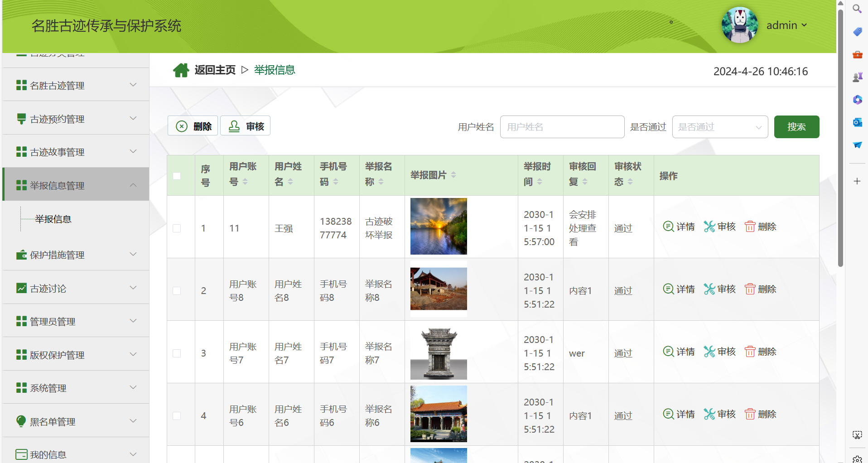Click the 删除 button above the table

click(x=193, y=126)
